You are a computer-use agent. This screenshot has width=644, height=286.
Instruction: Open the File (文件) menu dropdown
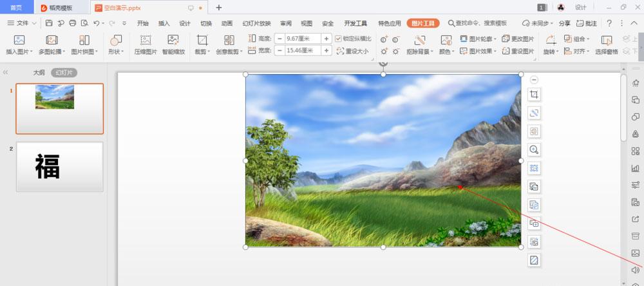(x=22, y=23)
